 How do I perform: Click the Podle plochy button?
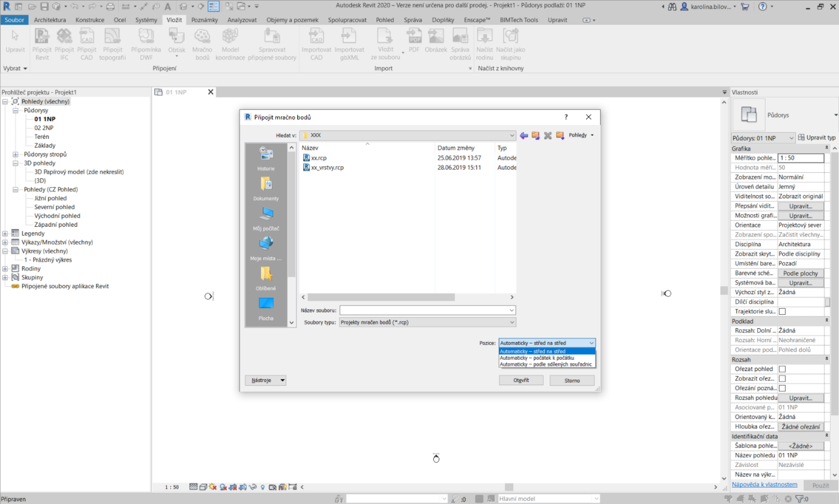pos(800,273)
